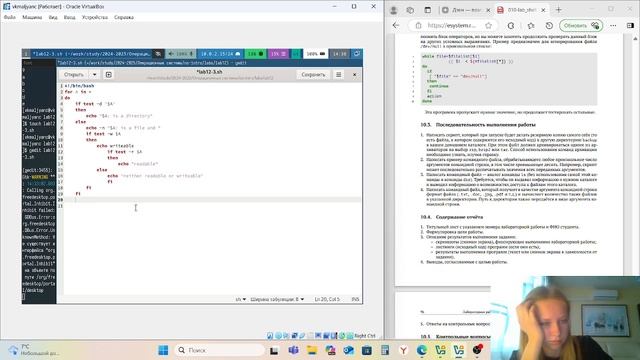
Task: Open the Машина menu in VirtualBox
Action: click(x=32, y=17)
